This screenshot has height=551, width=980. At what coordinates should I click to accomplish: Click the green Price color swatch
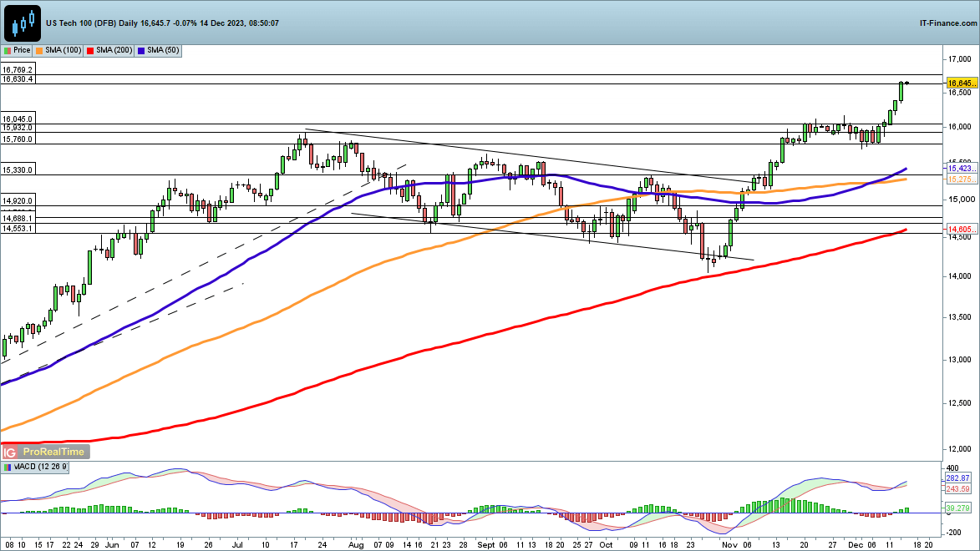pos(8,51)
